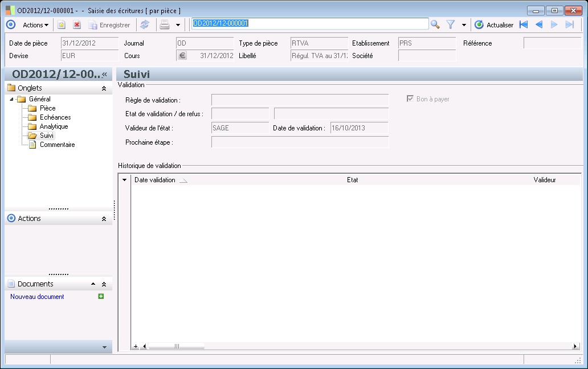The height and width of the screenshot is (369, 588).
Task: Go to the first record
Action: pos(524,24)
